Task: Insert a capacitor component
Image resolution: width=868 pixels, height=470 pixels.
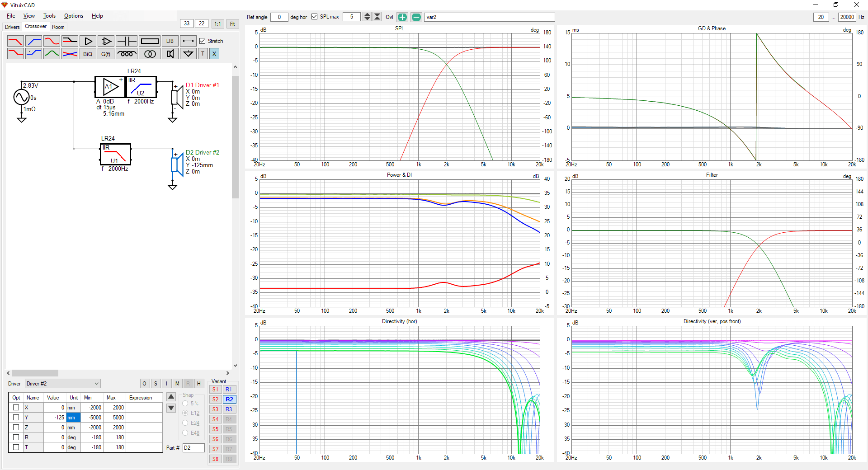Action: (x=127, y=41)
